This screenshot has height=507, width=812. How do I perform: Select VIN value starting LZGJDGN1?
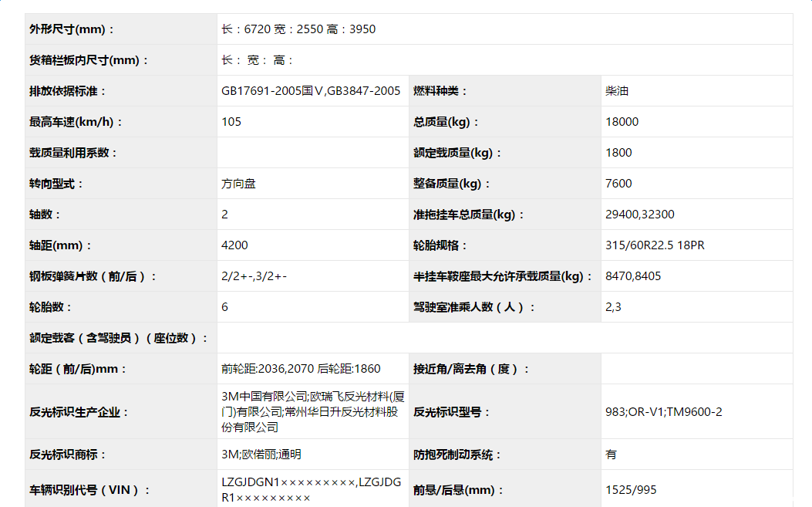312,490
